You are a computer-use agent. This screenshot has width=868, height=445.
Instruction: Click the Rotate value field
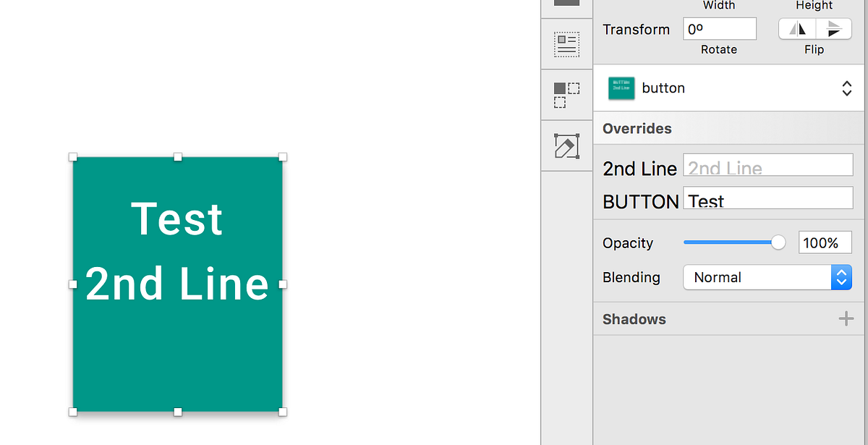tap(719, 28)
